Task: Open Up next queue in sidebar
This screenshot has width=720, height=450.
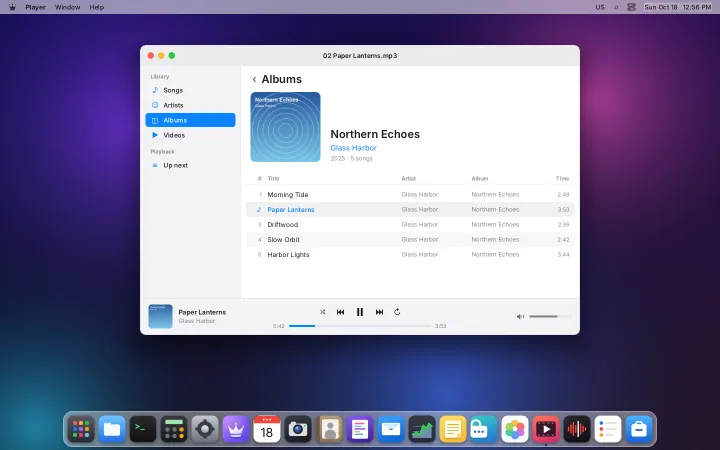Action: pos(190,165)
